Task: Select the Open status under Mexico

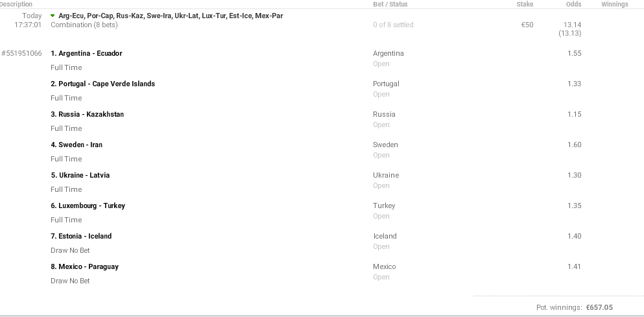Action: [381, 277]
